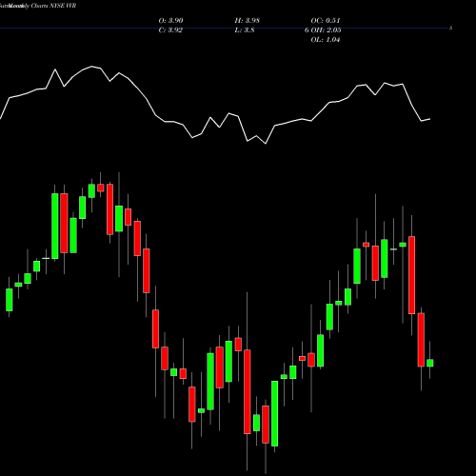Image resolution: width=476 pixels, height=476 pixels.
Task: Click the high value 'H: 3.98'
Action: (x=248, y=21)
